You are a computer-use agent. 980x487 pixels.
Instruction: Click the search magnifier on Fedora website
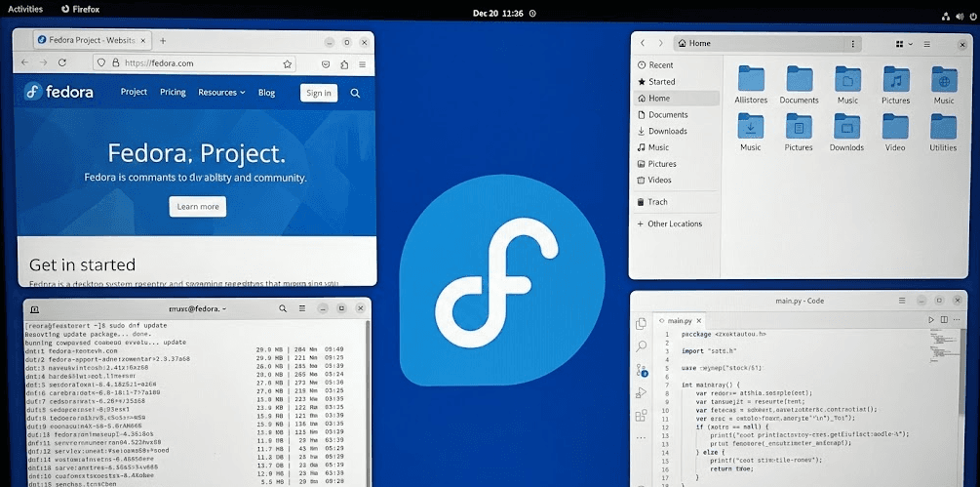click(355, 93)
